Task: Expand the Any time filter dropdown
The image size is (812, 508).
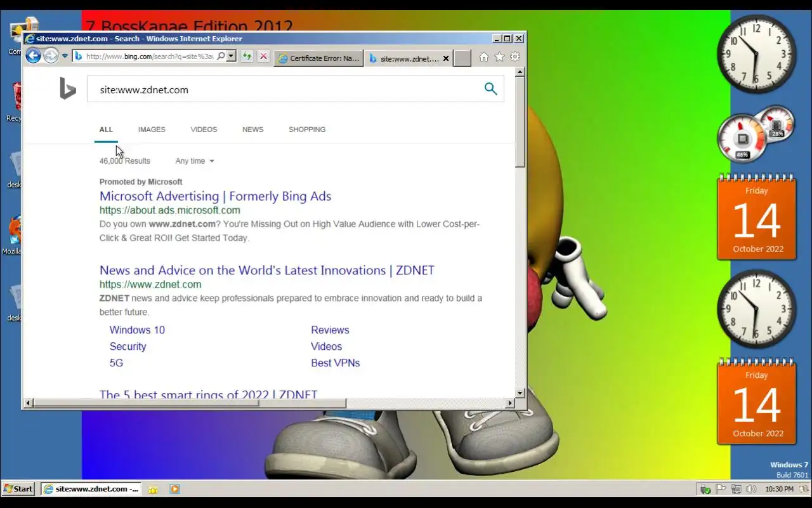Action: 195,161
